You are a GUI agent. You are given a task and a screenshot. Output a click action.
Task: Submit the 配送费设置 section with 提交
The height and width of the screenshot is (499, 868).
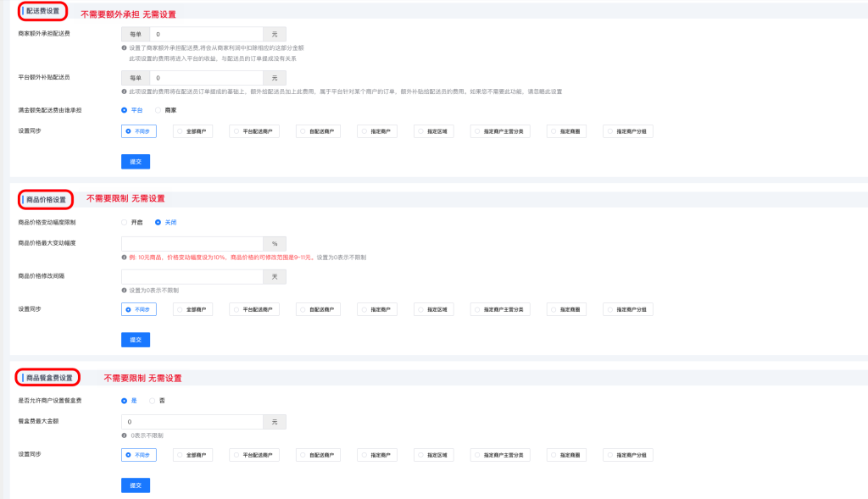[x=136, y=161]
